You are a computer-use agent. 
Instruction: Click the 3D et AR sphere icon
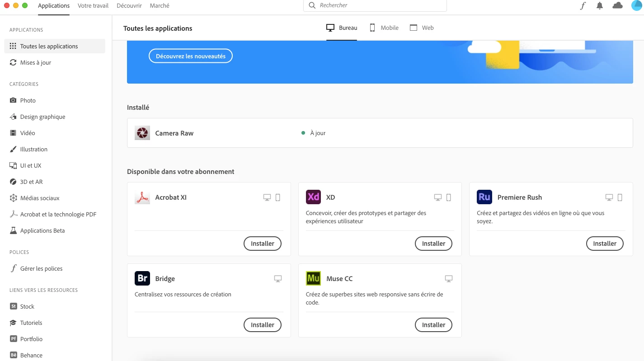[13, 182]
